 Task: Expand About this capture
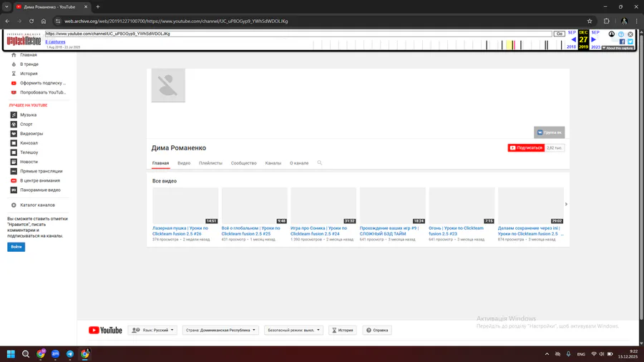[618, 48]
